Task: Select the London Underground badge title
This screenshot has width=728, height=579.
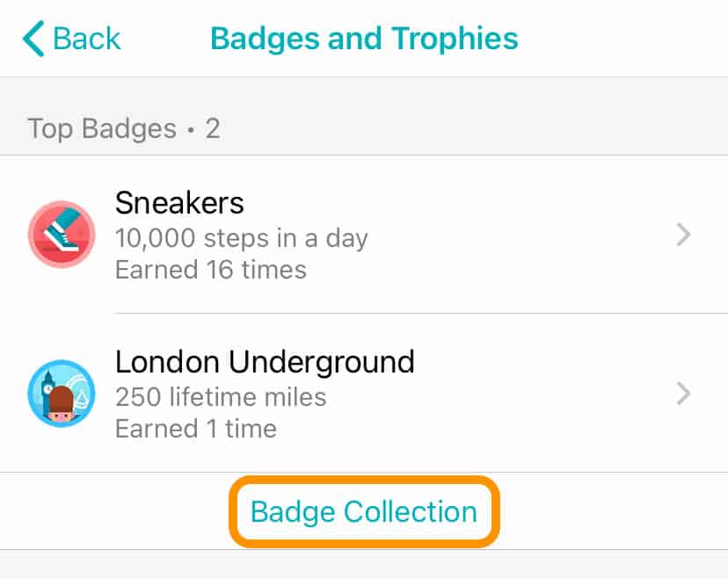Action: 265,361
